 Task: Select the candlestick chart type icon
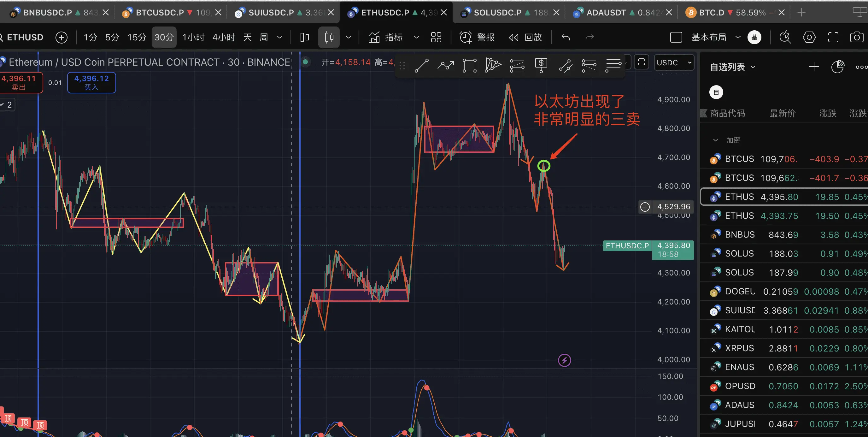pyautogui.click(x=329, y=37)
